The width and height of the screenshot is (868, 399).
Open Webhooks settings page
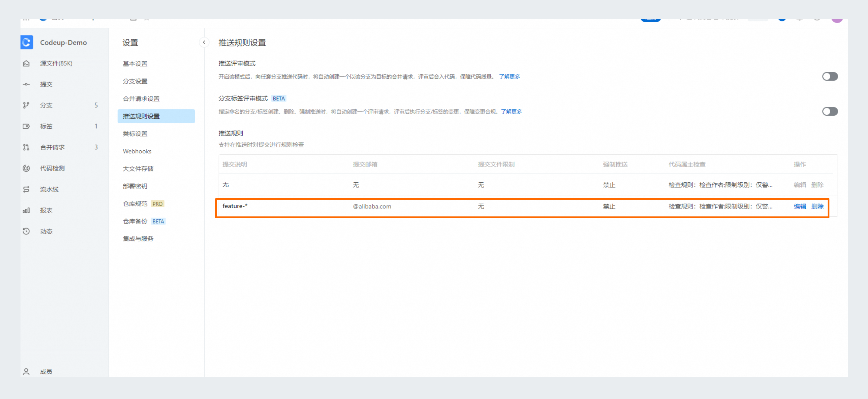pos(137,151)
